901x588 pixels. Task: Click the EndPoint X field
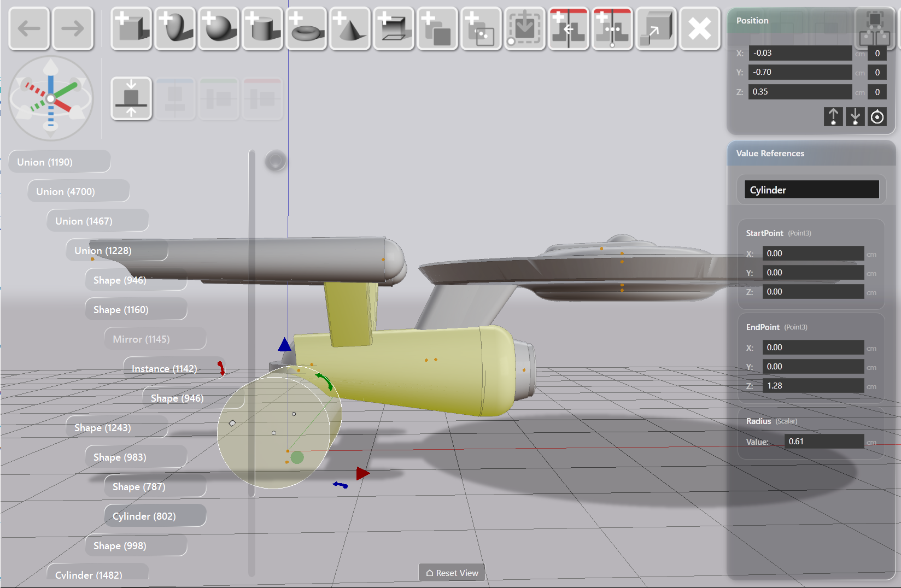813,348
